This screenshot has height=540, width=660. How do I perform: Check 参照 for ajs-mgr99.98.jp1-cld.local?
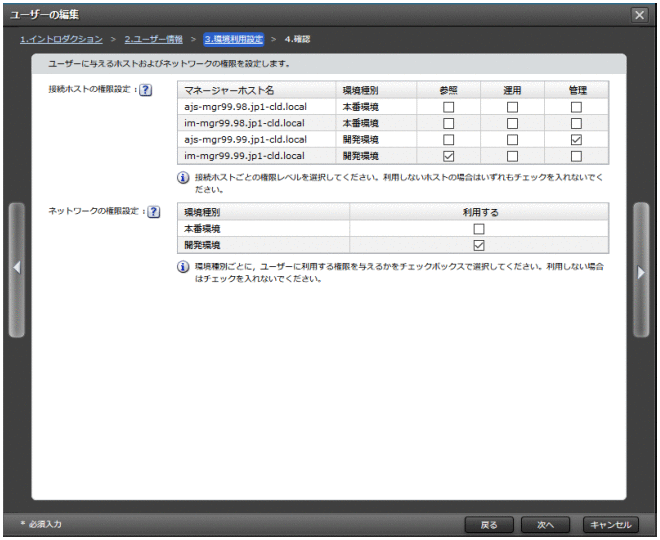pos(448,106)
